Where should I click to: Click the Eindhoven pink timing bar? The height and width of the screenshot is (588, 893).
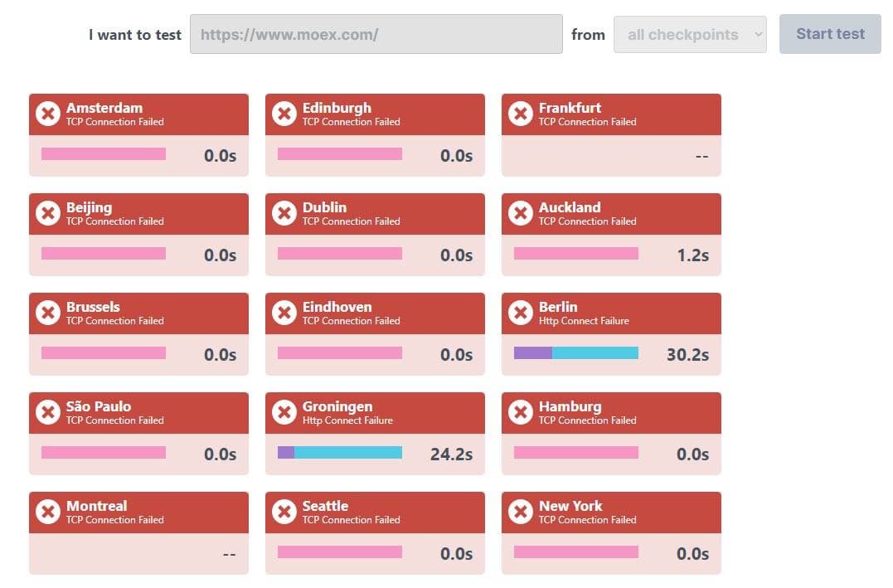point(339,353)
